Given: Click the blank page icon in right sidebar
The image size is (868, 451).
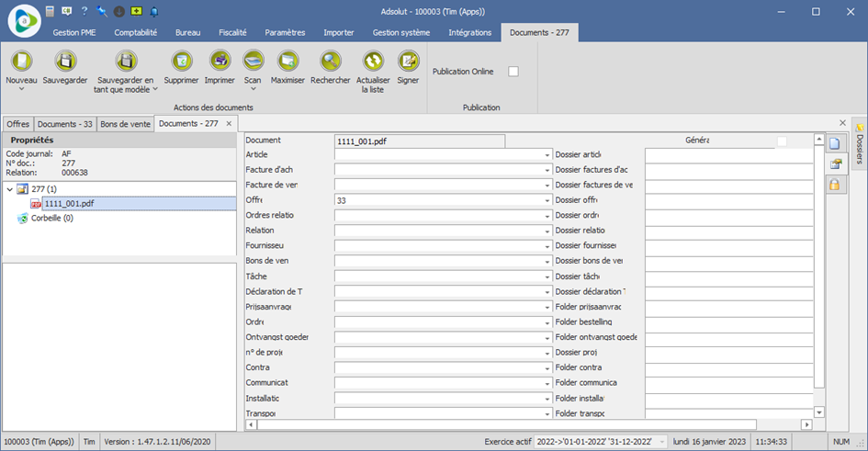Looking at the screenshot, I should pyautogui.click(x=834, y=144).
